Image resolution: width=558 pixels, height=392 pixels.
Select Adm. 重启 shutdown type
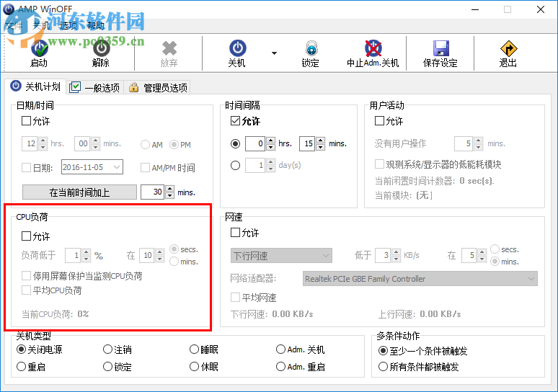coord(280,366)
